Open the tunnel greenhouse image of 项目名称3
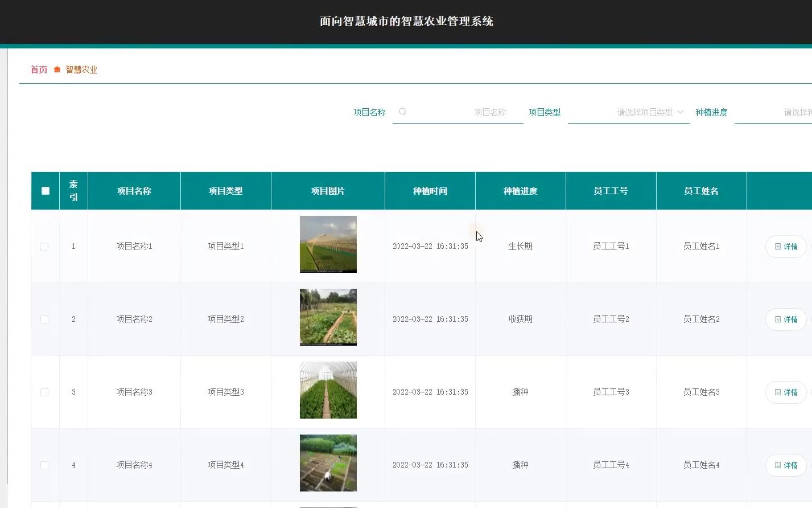 (328, 390)
